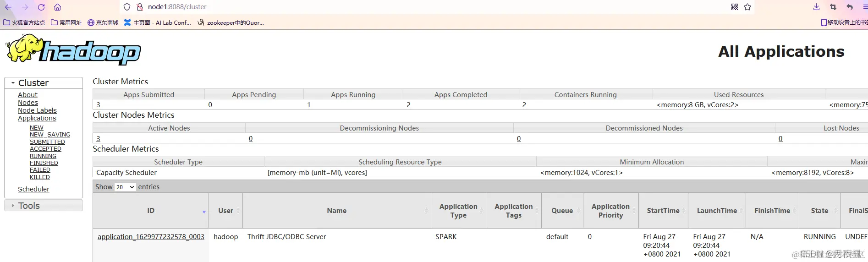
Task: Click the Lost Nodes count 0 link
Action: point(780,139)
